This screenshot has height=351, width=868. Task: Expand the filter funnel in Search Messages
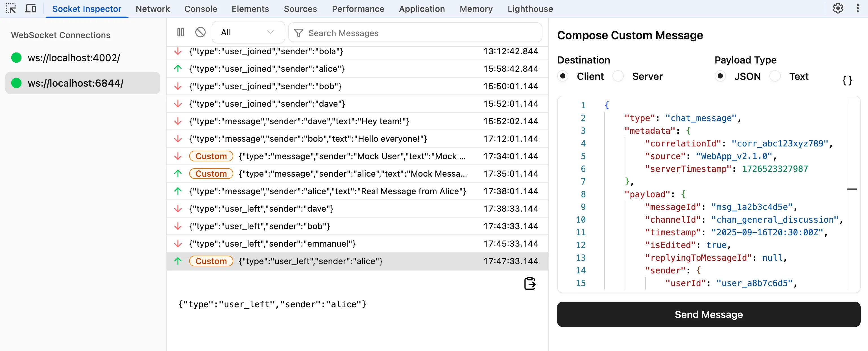click(298, 33)
